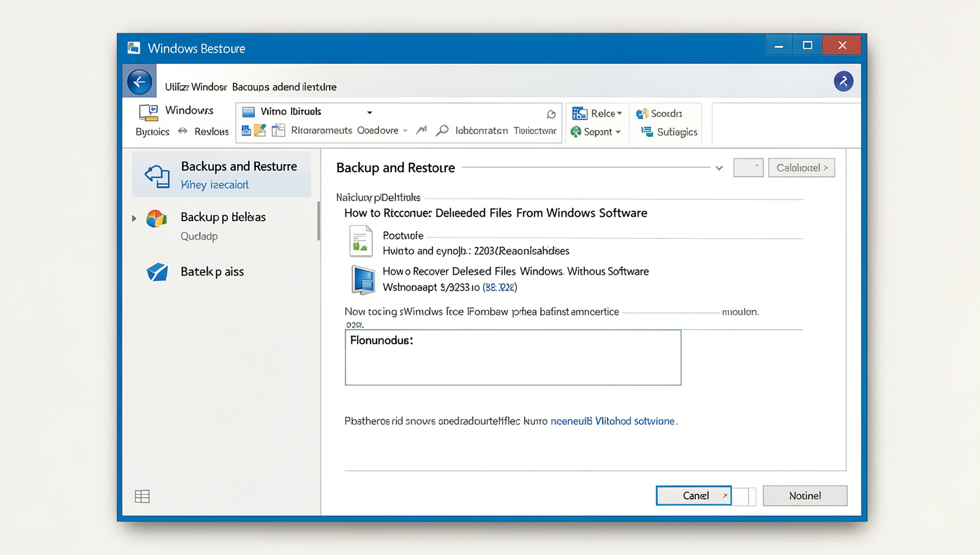Click 'Howo Recover Delesed Files Windows' text
The width and height of the screenshot is (980, 555).
(516, 271)
